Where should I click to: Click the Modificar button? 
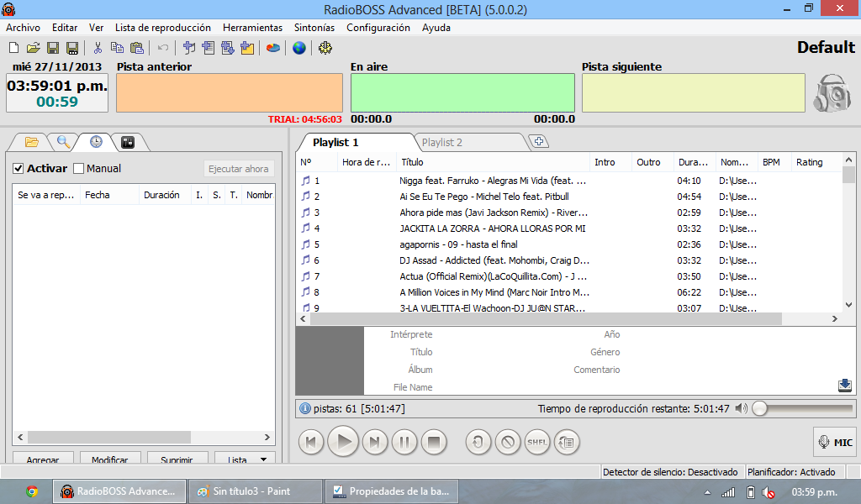pyautogui.click(x=110, y=458)
